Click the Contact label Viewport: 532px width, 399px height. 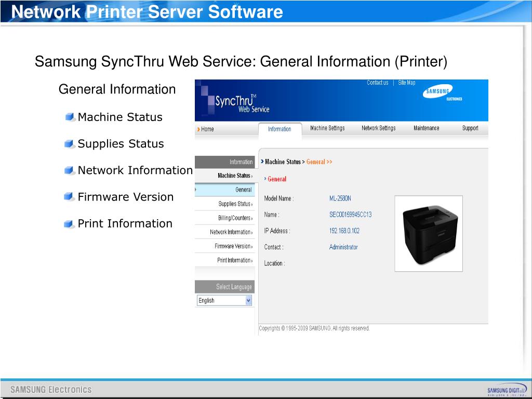(x=274, y=247)
